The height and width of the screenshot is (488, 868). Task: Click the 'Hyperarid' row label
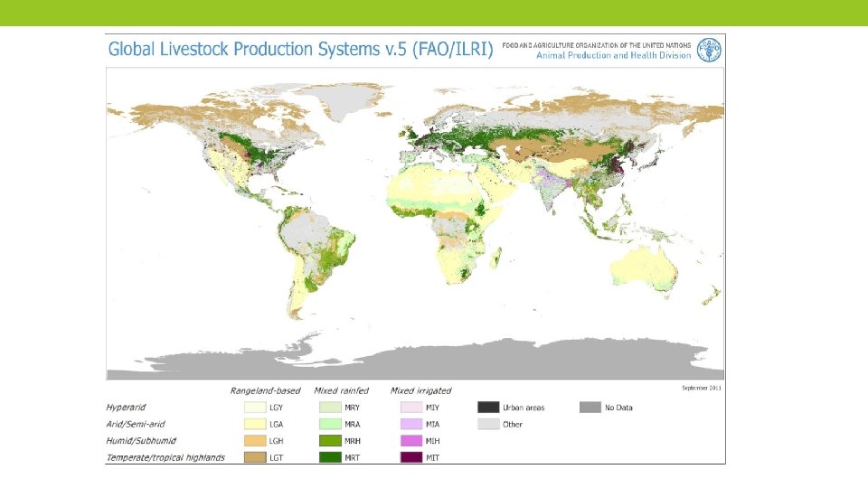(x=126, y=408)
